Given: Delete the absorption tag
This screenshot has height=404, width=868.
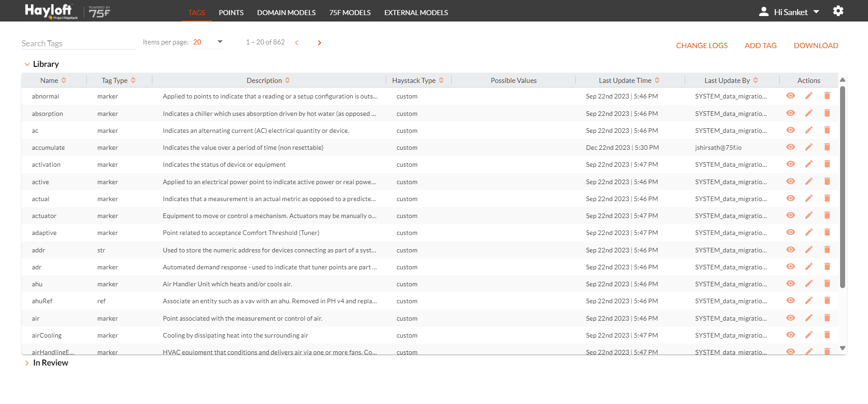Looking at the screenshot, I should (x=827, y=113).
